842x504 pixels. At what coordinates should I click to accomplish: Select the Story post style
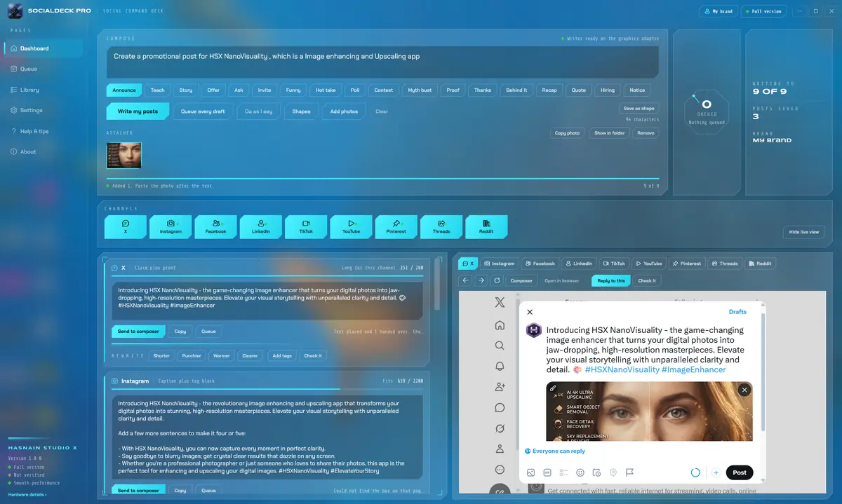point(186,90)
